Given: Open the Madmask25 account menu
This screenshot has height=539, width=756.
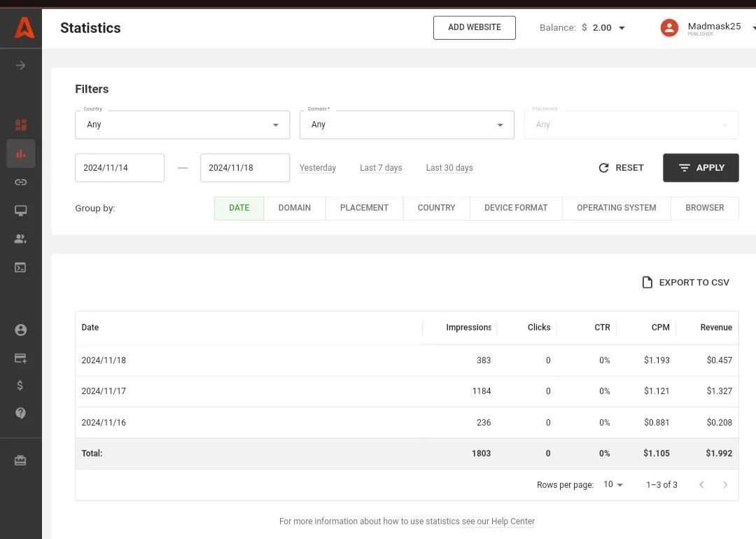Looking at the screenshot, I should [x=715, y=28].
